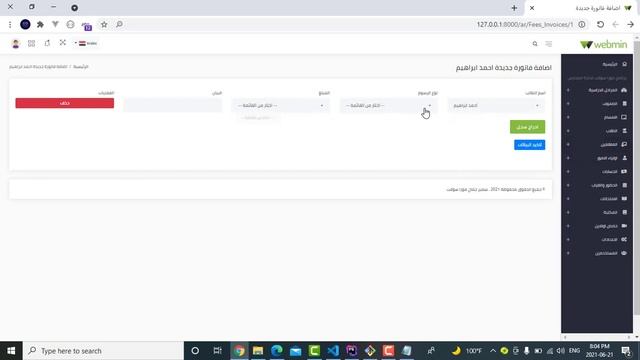Viewport: 640px width, 360px height.
Task: Click the header search magnifier icon
Action: [535, 44]
